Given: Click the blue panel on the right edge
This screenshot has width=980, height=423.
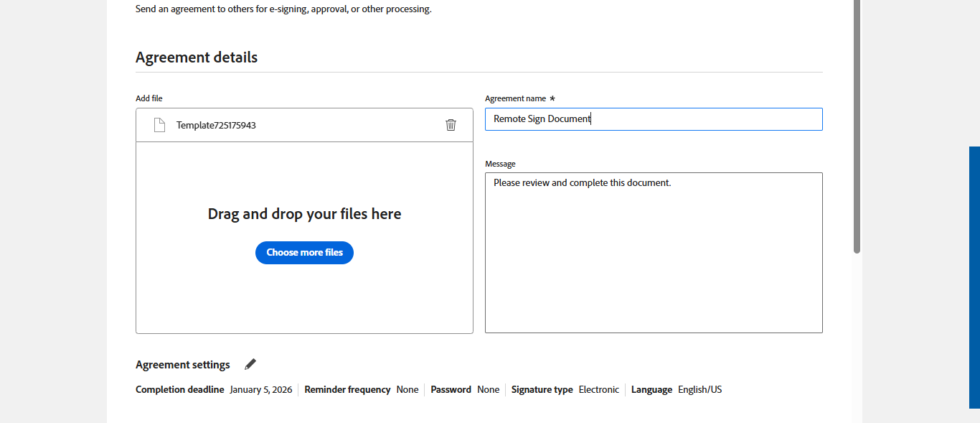Looking at the screenshot, I should tap(974, 277).
